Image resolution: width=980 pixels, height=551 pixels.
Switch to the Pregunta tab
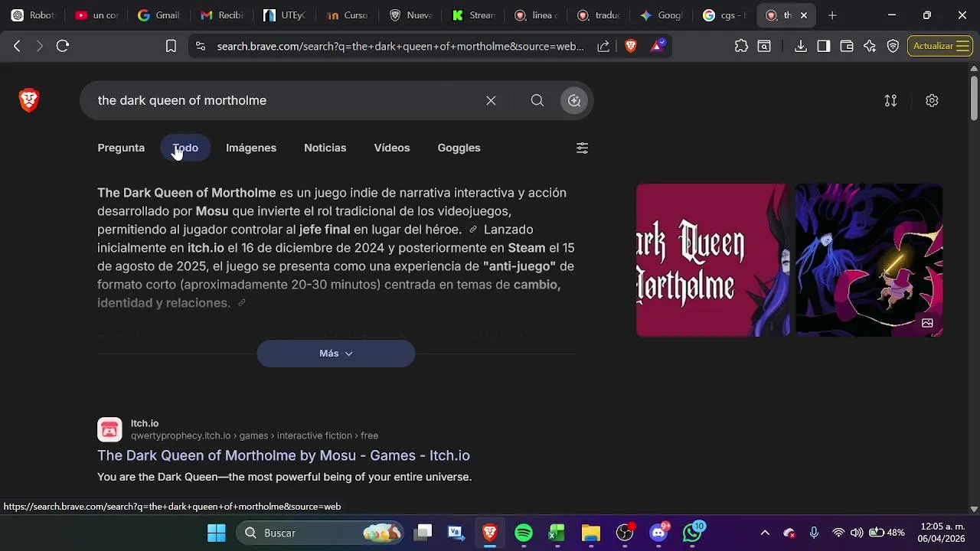click(x=121, y=148)
